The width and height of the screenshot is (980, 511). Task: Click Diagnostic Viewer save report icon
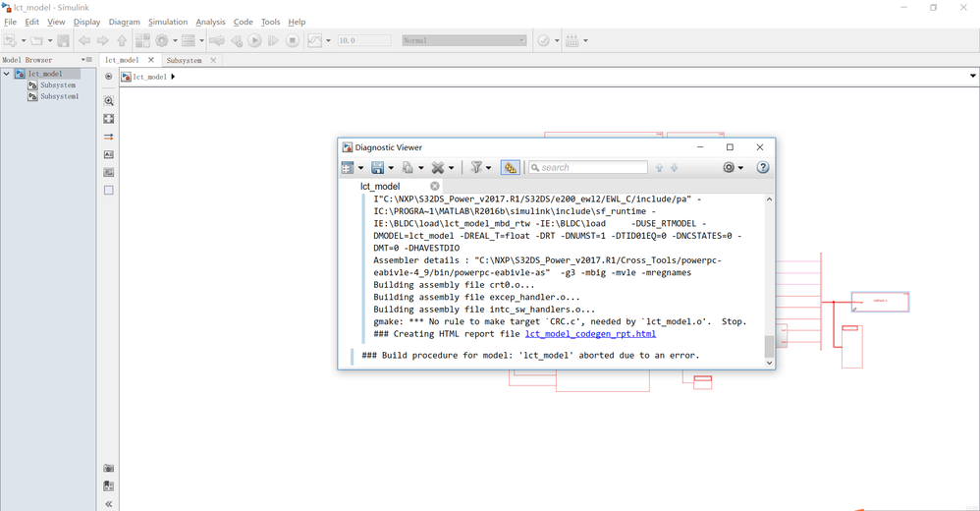(x=377, y=168)
